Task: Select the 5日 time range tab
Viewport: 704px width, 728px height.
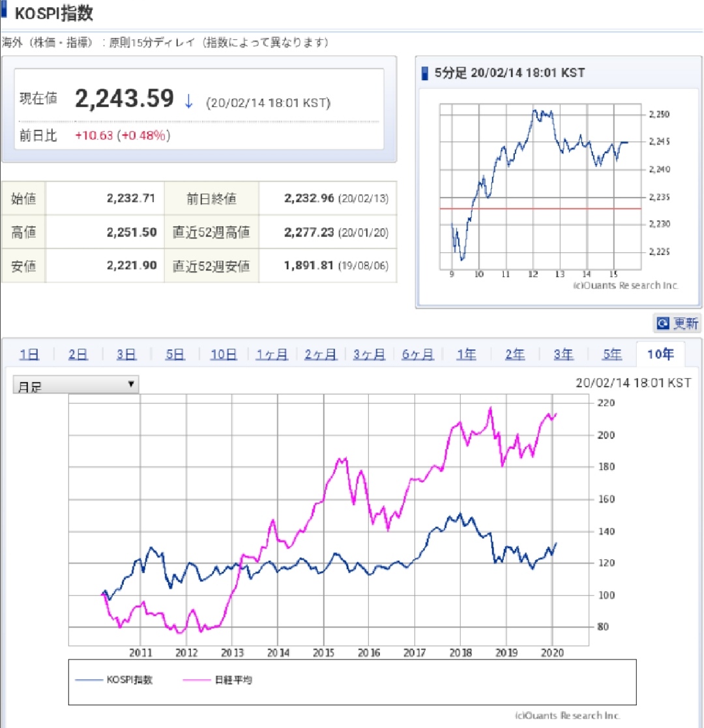Action: click(x=175, y=355)
